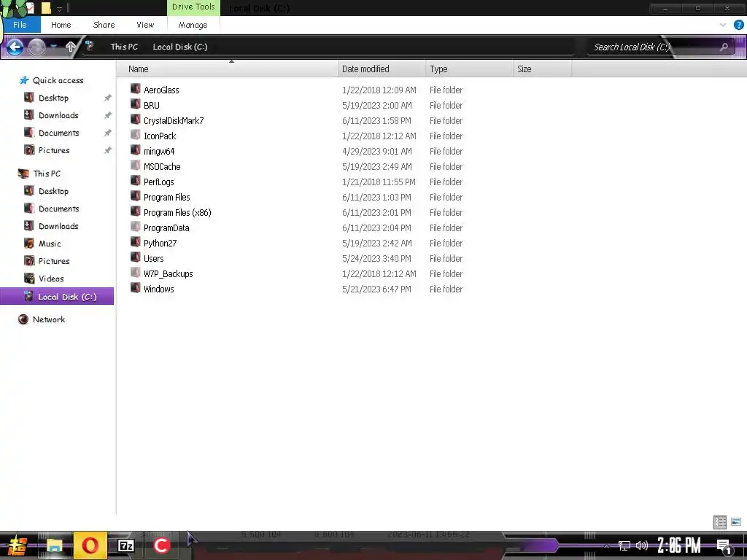Select the Python27 folder icon

click(x=135, y=242)
